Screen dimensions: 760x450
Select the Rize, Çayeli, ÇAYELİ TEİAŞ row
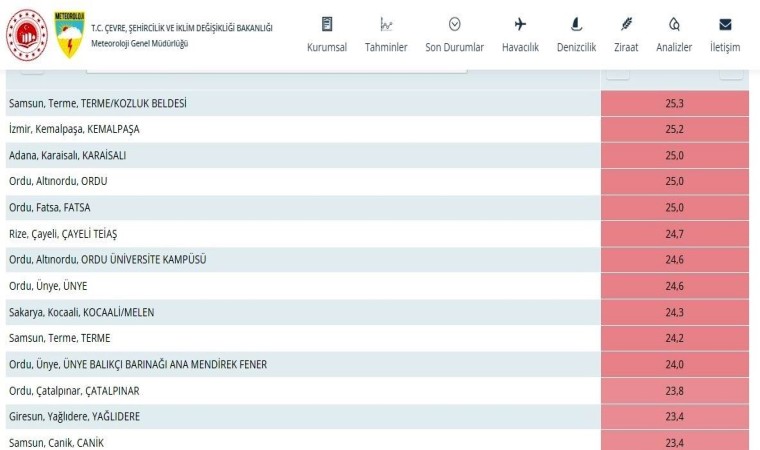[x=63, y=233]
